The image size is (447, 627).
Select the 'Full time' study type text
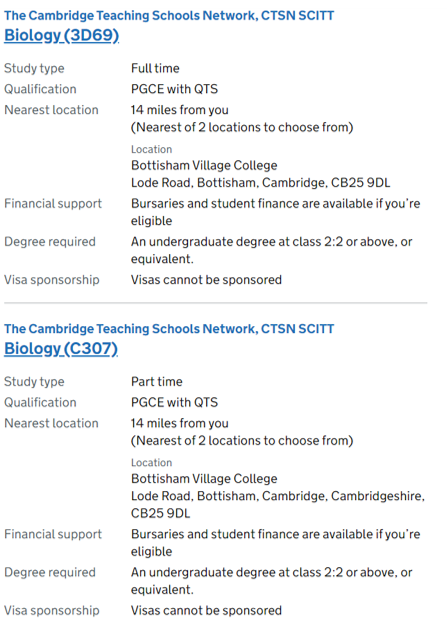click(x=155, y=68)
